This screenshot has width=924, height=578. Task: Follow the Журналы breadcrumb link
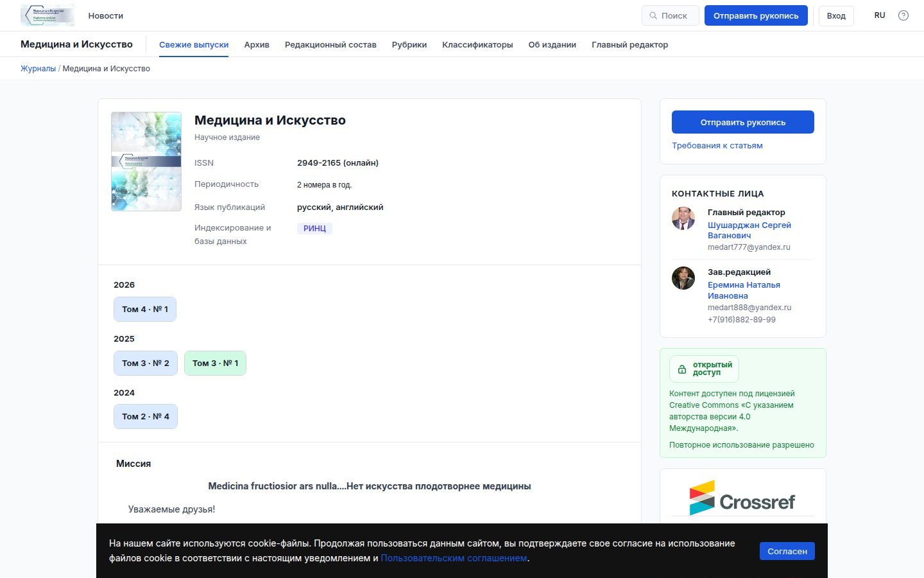coord(38,69)
